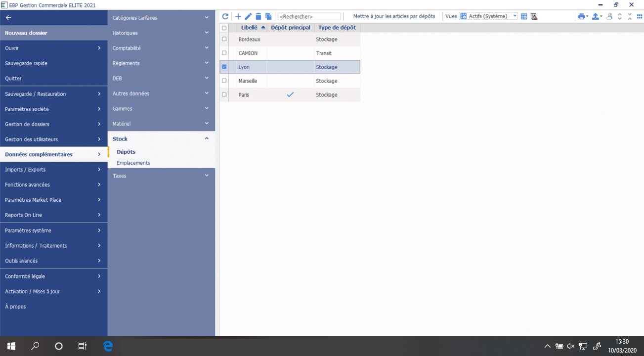Delete the selected depot with the trash icon
644x356 pixels.
point(258,16)
